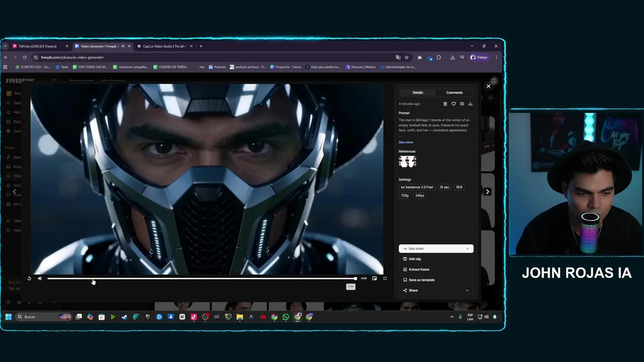The height and width of the screenshot is (362, 644).
Task: Open WhatsApp from the taskbar
Action: pyautogui.click(x=286, y=317)
